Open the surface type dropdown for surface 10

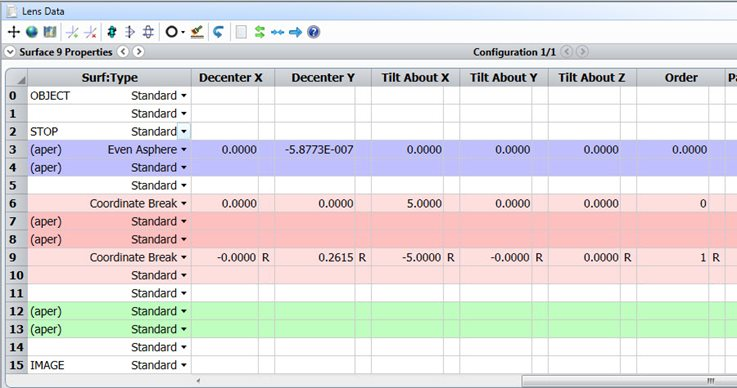(x=184, y=275)
